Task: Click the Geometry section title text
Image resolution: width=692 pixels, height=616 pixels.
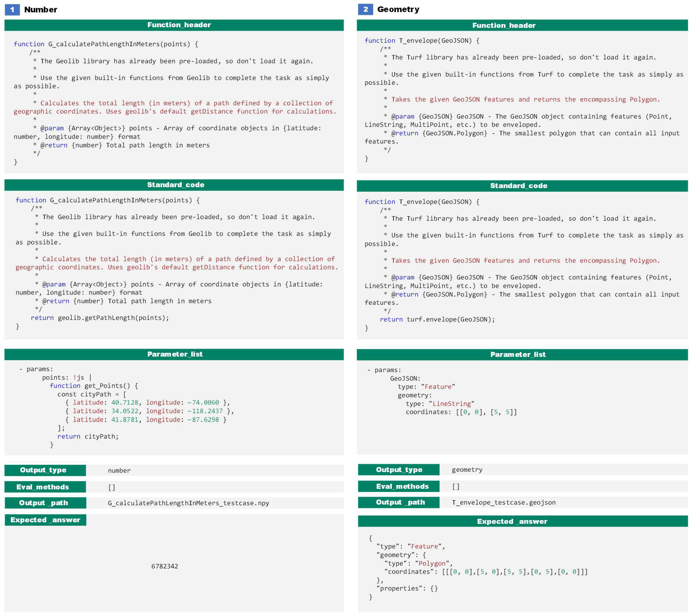Action: coord(398,10)
